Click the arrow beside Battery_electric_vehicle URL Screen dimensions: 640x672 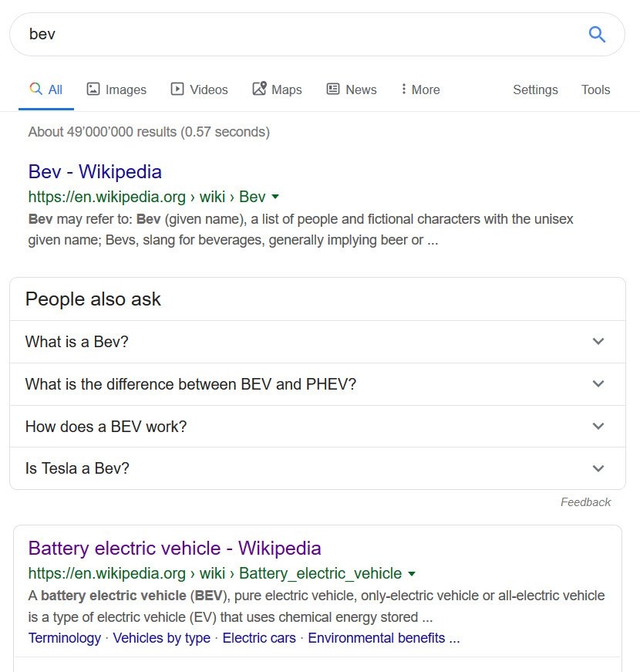(x=412, y=574)
